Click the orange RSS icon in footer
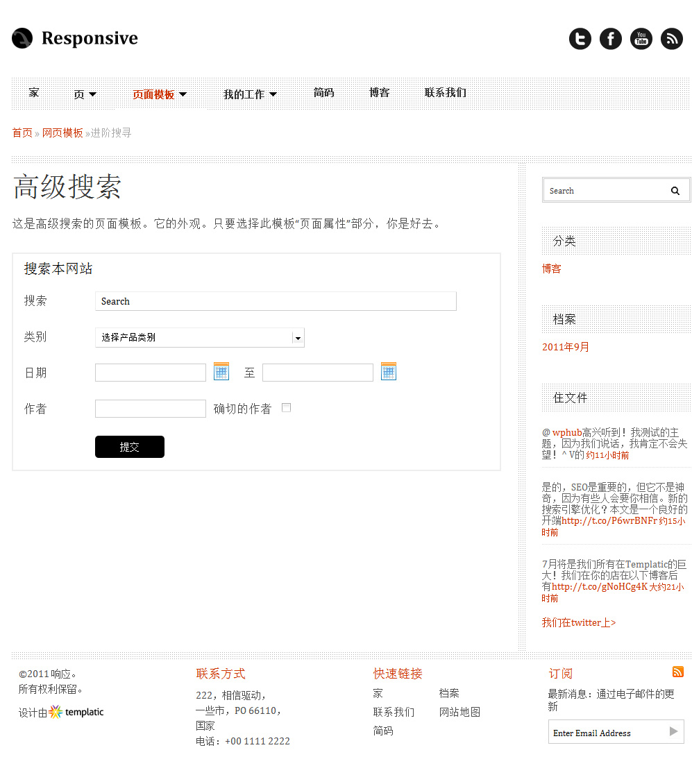The width and height of the screenshot is (692, 784). point(678,672)
